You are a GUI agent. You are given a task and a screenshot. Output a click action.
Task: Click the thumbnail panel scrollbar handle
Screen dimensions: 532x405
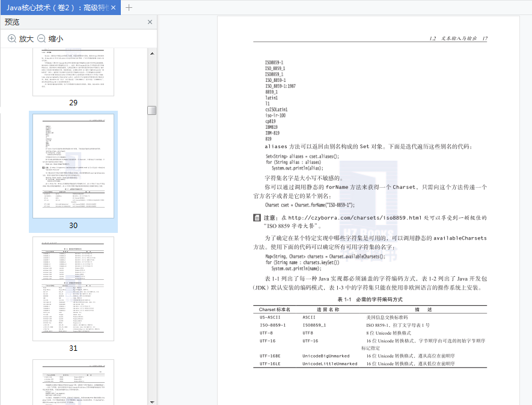(152, 110)
